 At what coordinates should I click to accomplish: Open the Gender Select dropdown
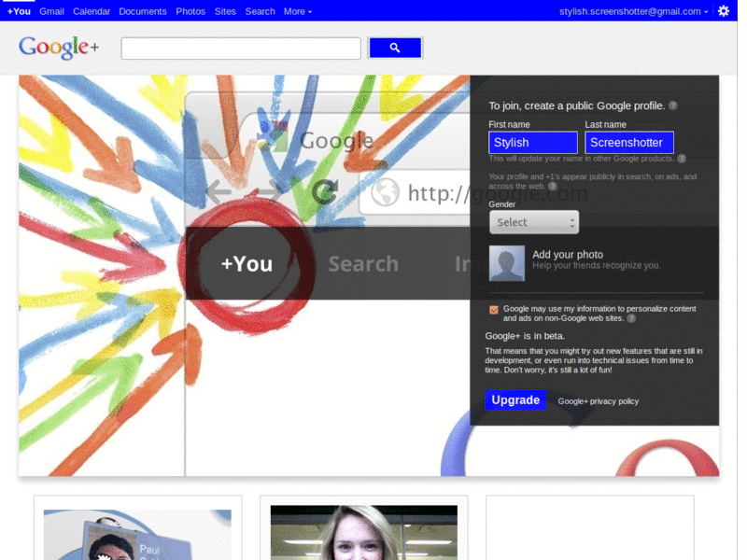click(534, 222)
